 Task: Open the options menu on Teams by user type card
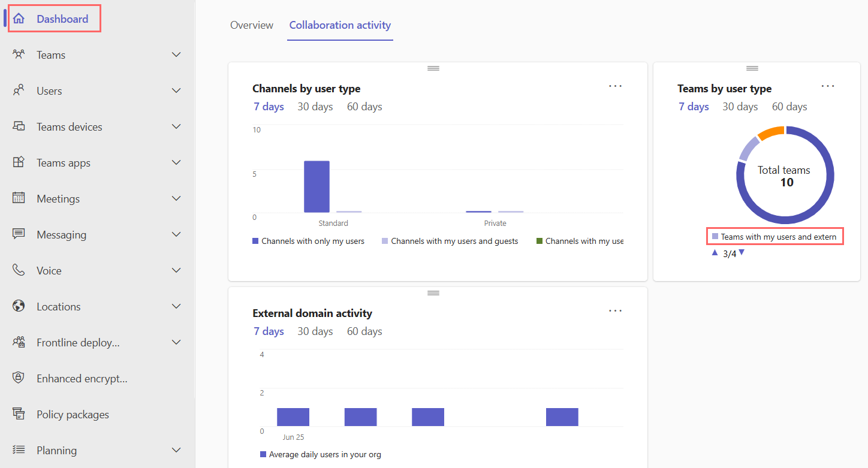pyautogui.click(x=828, y=86)
